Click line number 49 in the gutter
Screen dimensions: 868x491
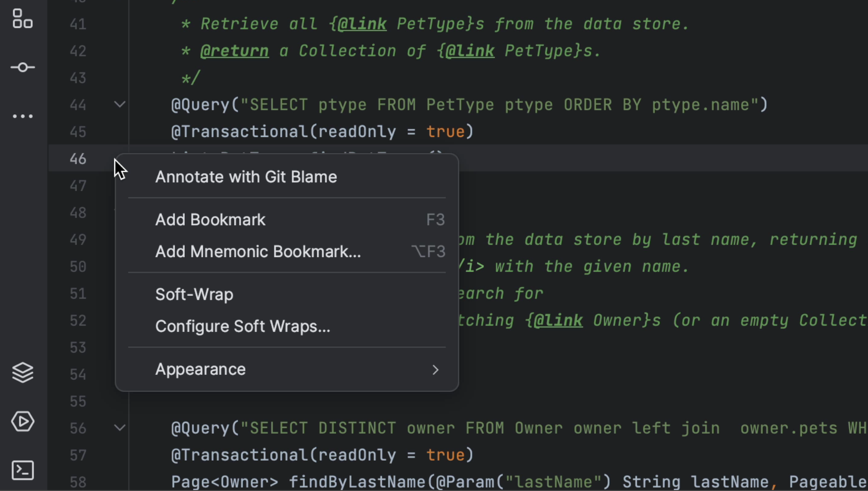(78, 239)
